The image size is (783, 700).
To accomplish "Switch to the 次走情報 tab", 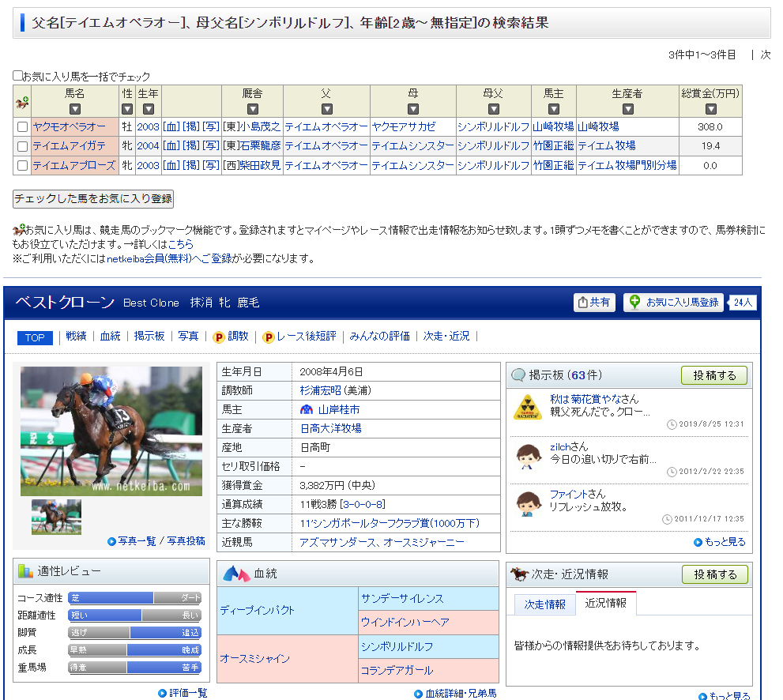I will pos(544,604).
